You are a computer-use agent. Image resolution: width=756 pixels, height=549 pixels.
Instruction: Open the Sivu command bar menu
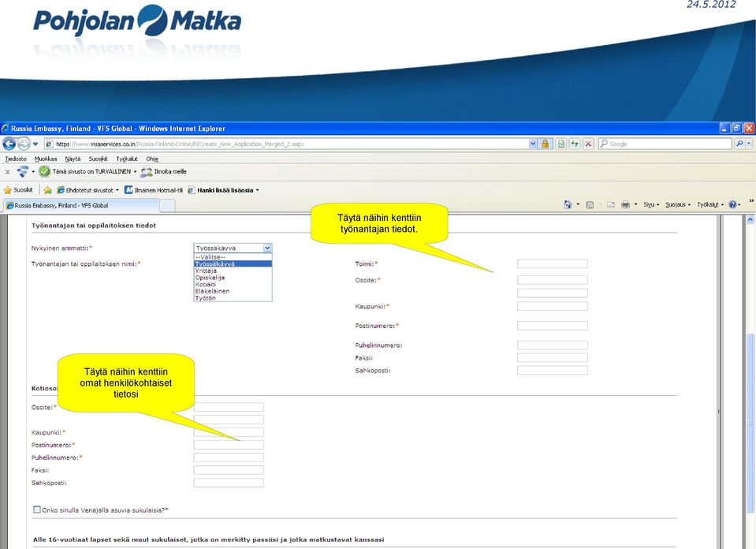pos(651,204)
